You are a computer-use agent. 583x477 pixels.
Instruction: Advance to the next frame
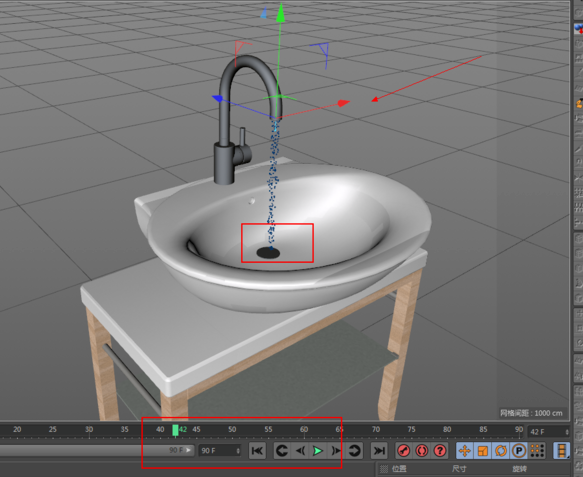[335, 451]
